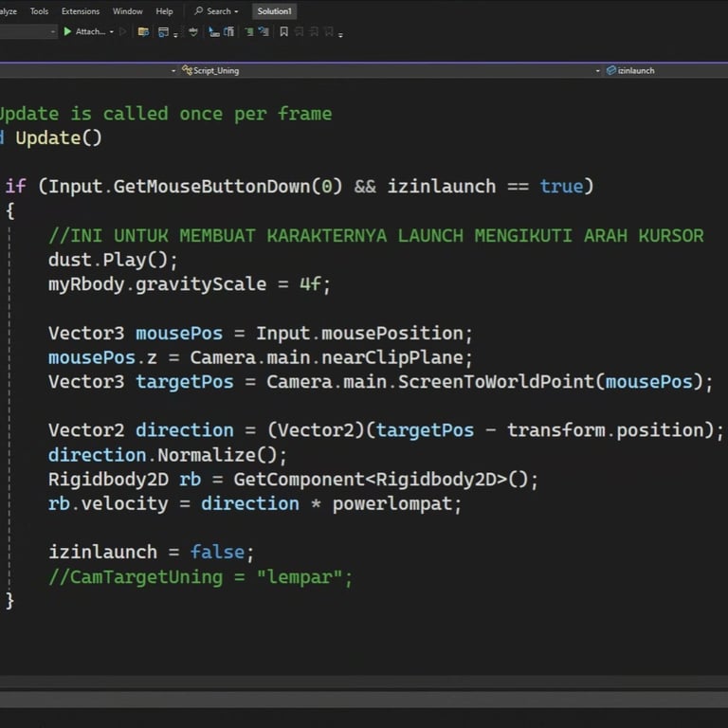Click the window layout icon beside the folder icon
Viewport: 728px width, 728px height.
click(163, 31)
